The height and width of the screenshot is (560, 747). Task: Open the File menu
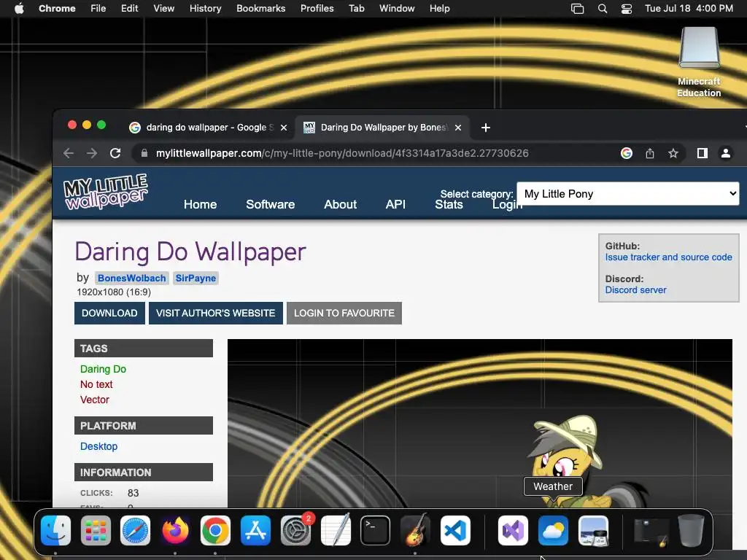pos(98,9)
